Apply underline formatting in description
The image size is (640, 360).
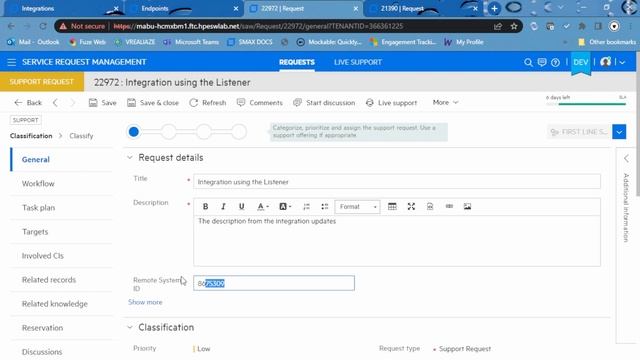241,207
